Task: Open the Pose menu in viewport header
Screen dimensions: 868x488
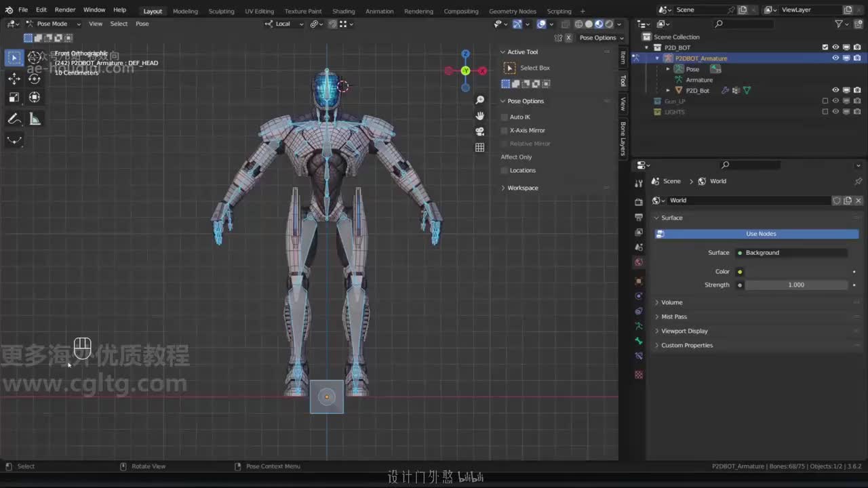Action: (x=142, y=24)
